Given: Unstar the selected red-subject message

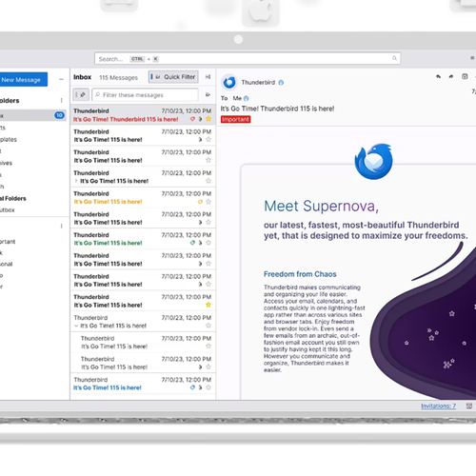Looking at the screenshot, I should [208, 119].
